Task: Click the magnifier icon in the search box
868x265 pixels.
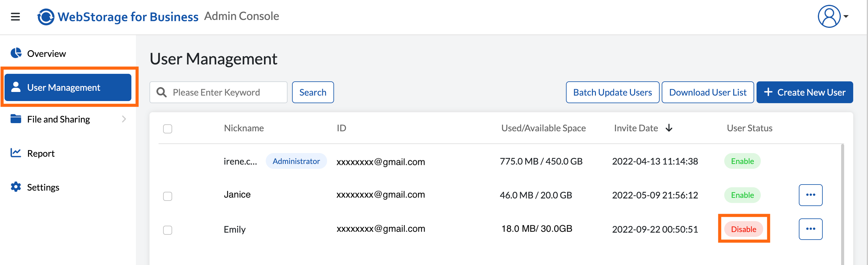Action: coord(162,92)
